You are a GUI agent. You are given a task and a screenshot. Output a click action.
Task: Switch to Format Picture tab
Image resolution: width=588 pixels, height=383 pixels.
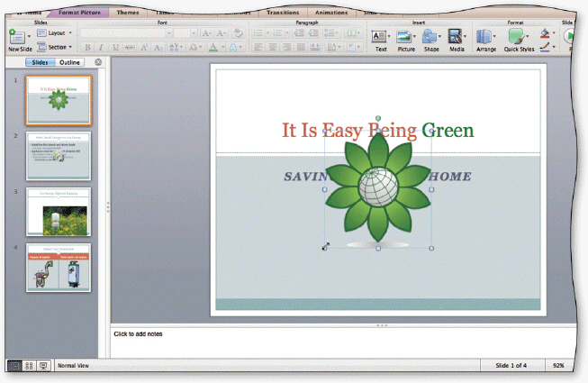[x=79, y=13]
